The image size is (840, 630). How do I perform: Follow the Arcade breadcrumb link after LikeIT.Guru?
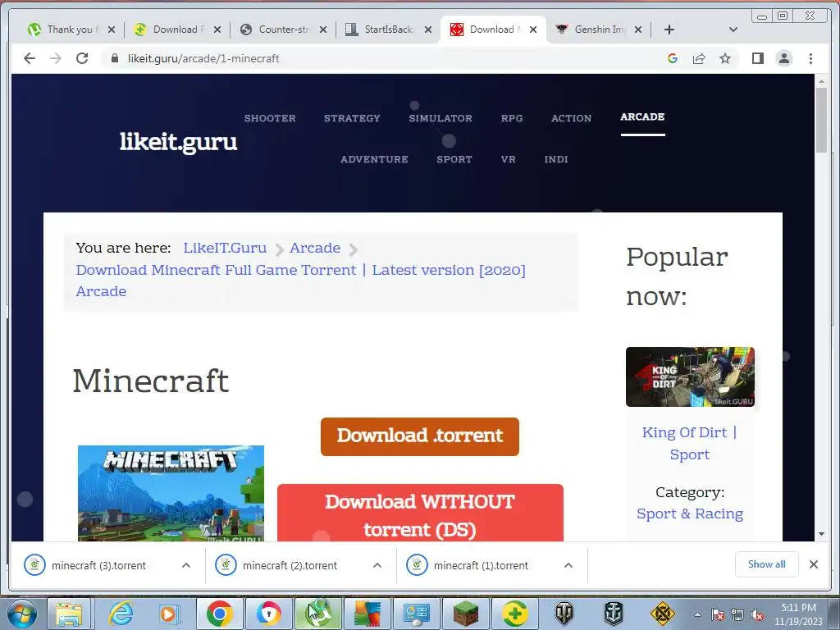pyautogui.click(x=315, y=248)
